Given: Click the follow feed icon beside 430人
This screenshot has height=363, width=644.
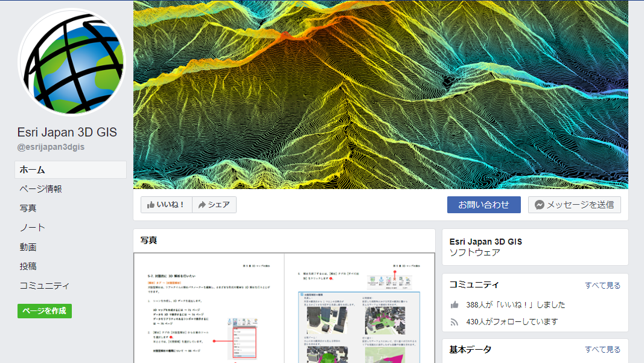Looking at the screenshot, I should click(454, 322).
